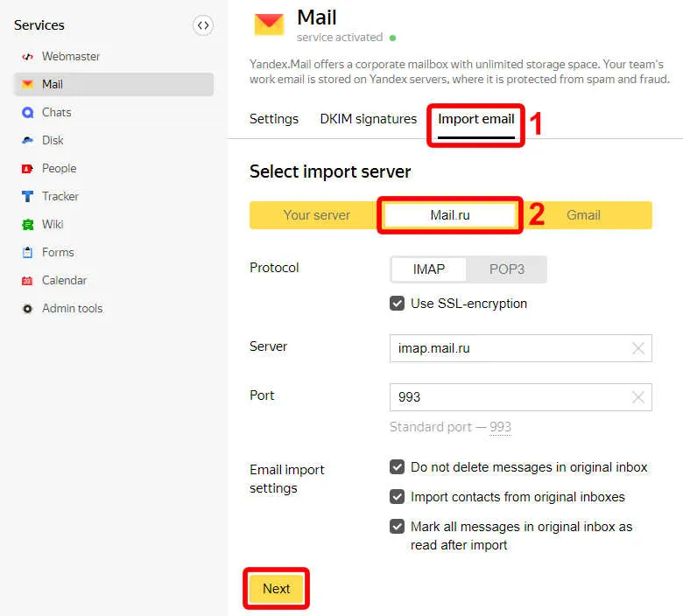The image size is (683, 616).
Task: Open the Forms service icon
Action: [x=27, y=253]
